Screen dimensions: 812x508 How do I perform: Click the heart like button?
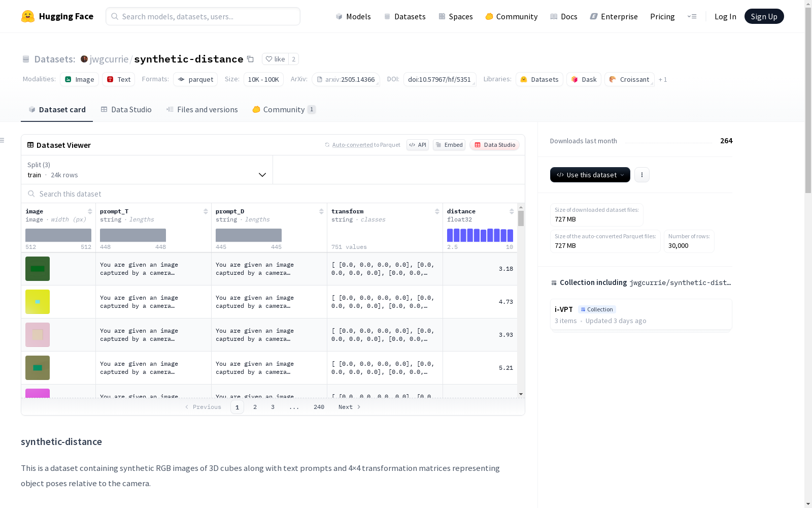275,59
